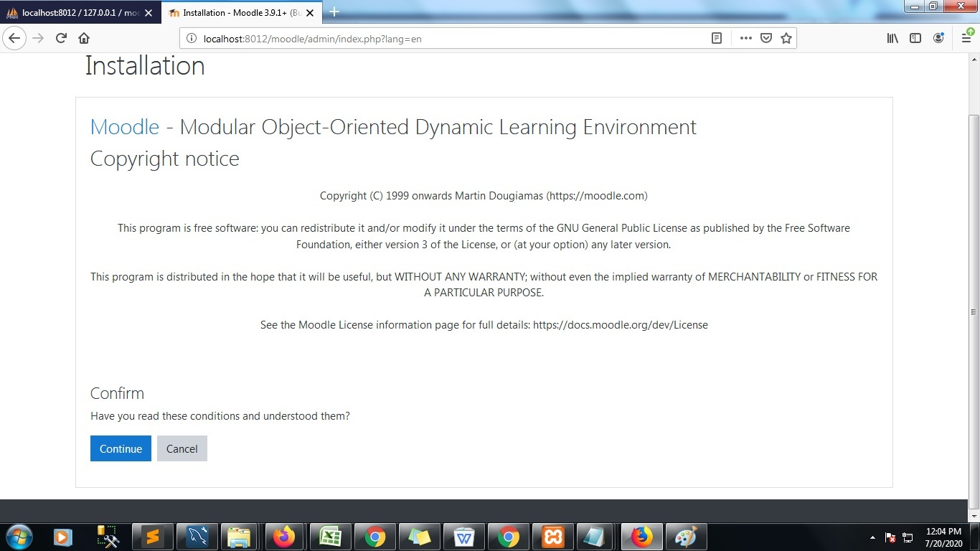Open the Firefox hamburger menu

[x=966, y=38]
